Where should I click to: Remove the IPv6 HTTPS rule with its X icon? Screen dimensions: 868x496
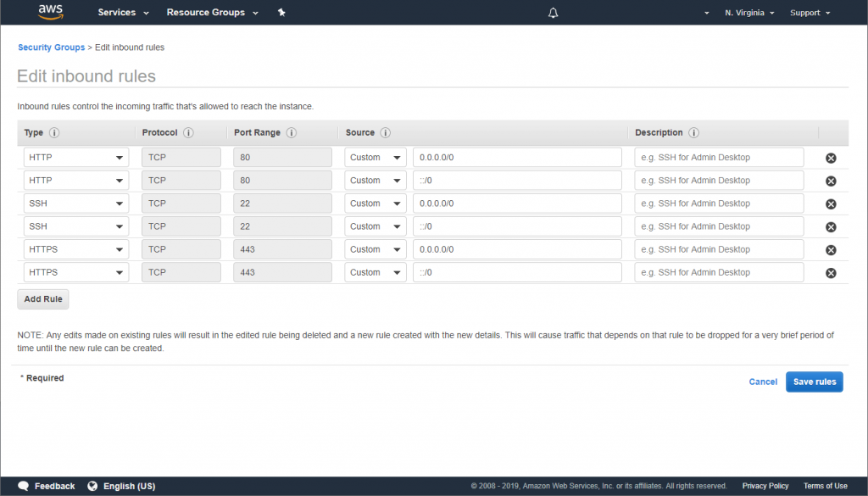831,271
